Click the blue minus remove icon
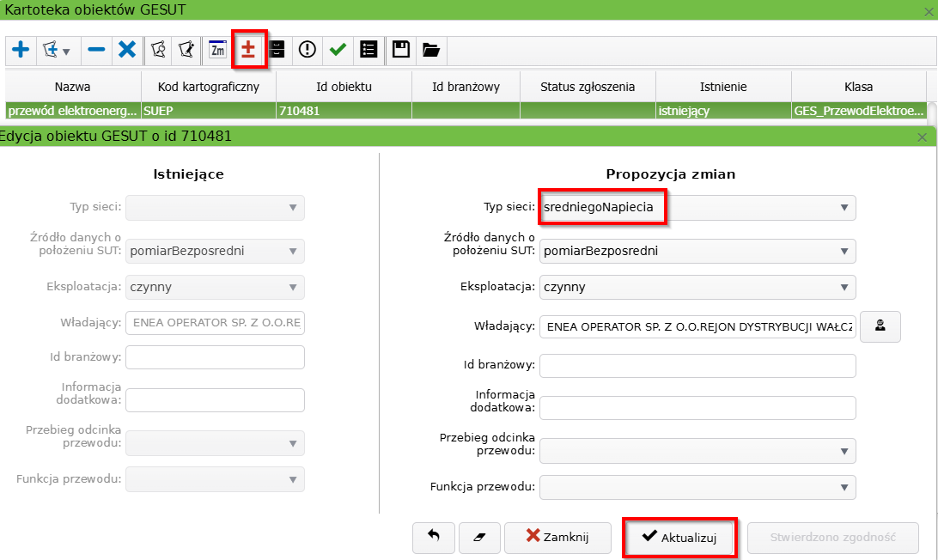This screenshot has width=938, height=560. [96, 50]
